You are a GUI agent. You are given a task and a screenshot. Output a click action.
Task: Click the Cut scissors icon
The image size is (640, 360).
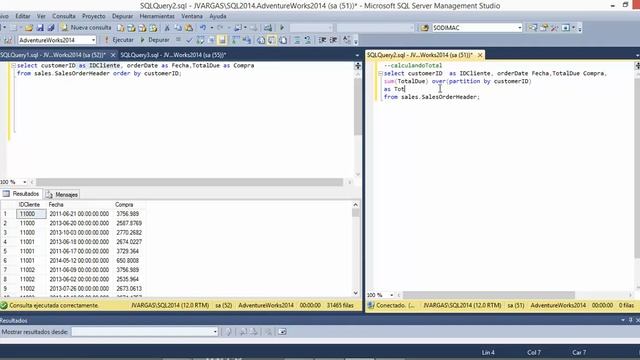pyautogui.click(x=167, y=28)
